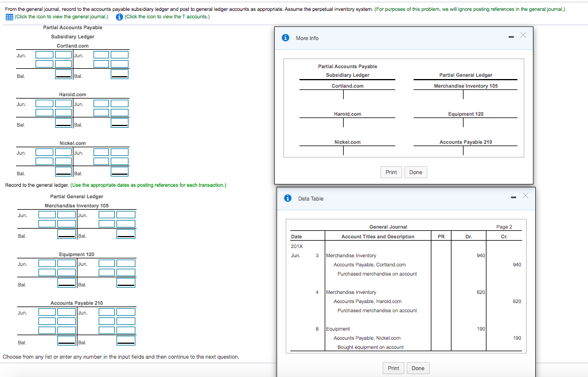Select Merchandise Inventory 105 first debit date field
Screen dimensions: 588x377
[x=47, y=214]
